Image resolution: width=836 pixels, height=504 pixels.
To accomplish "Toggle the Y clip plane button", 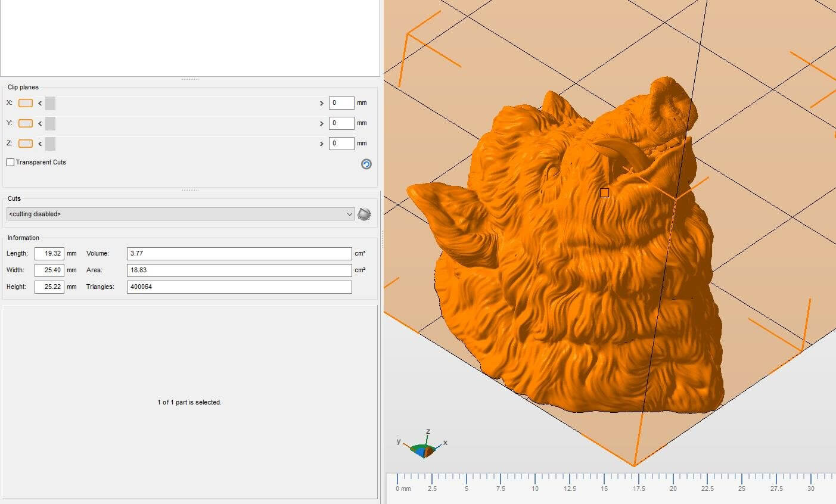I will tap(26, 123).
